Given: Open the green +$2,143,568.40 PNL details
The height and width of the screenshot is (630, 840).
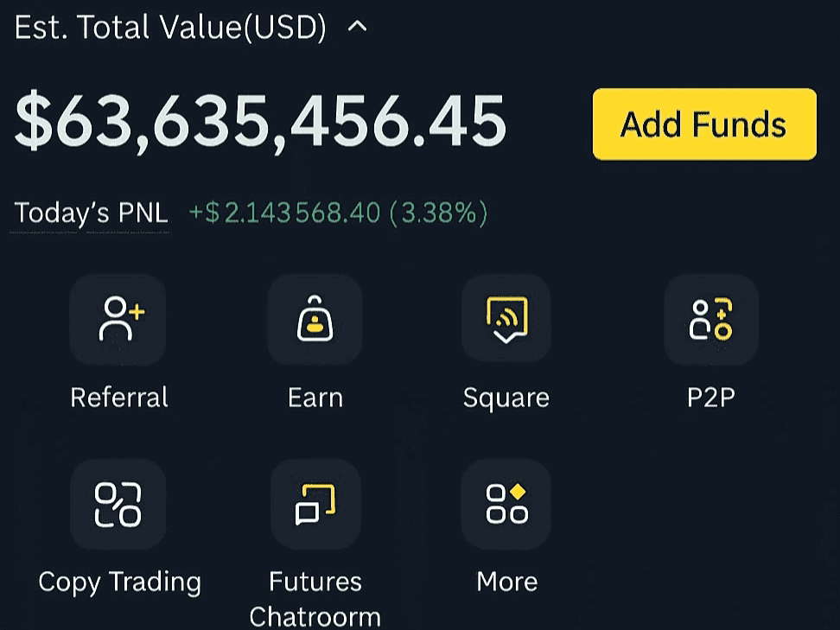Looking at the screenshot, I should pyautogui.click(x=338, y=213).
